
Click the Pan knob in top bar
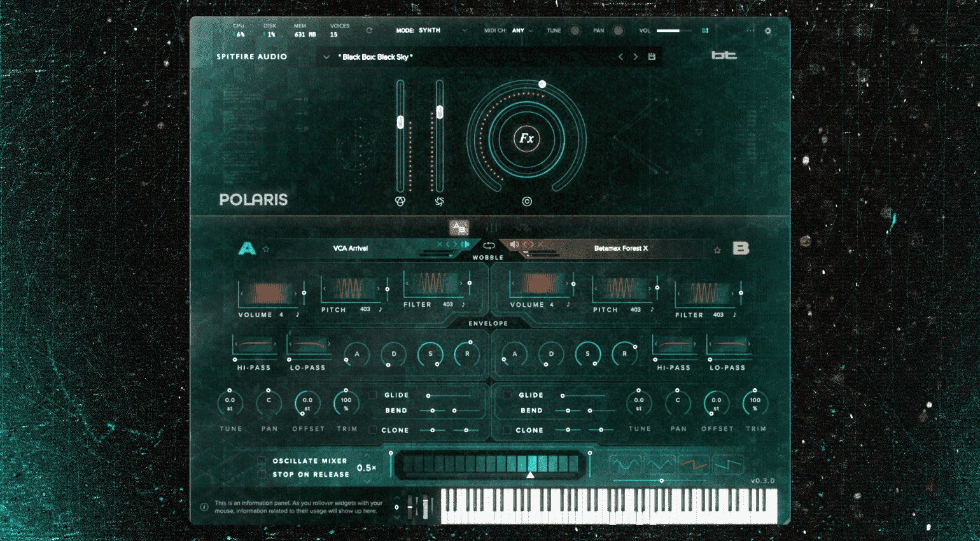coord(618,31)
